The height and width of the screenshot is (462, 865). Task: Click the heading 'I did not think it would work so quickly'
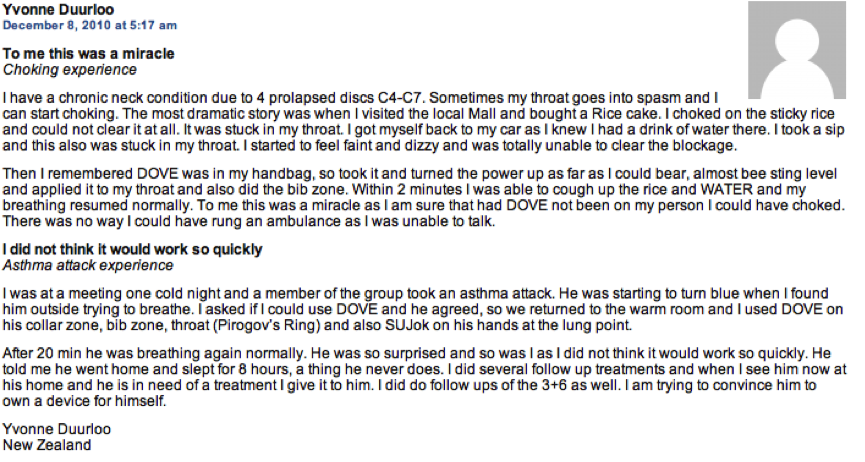(x=132, y=249)
